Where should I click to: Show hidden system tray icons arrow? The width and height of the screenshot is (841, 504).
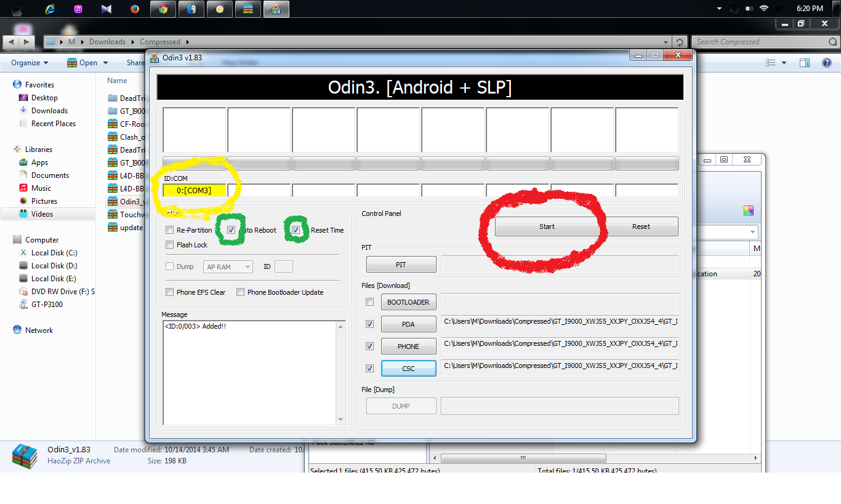pos(719,9)
